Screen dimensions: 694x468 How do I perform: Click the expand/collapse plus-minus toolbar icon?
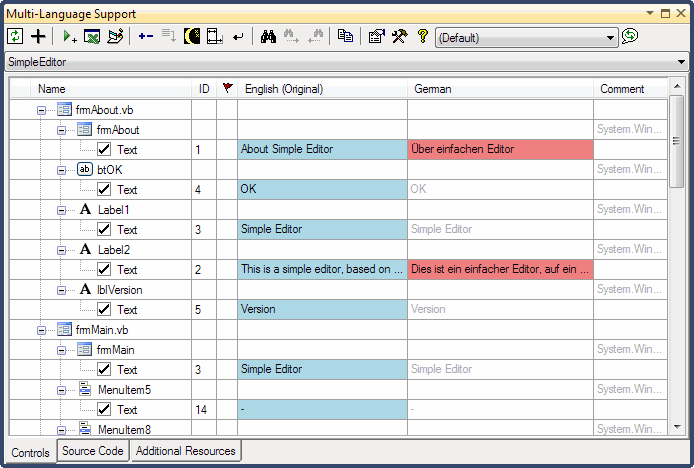tap(146, 37)
